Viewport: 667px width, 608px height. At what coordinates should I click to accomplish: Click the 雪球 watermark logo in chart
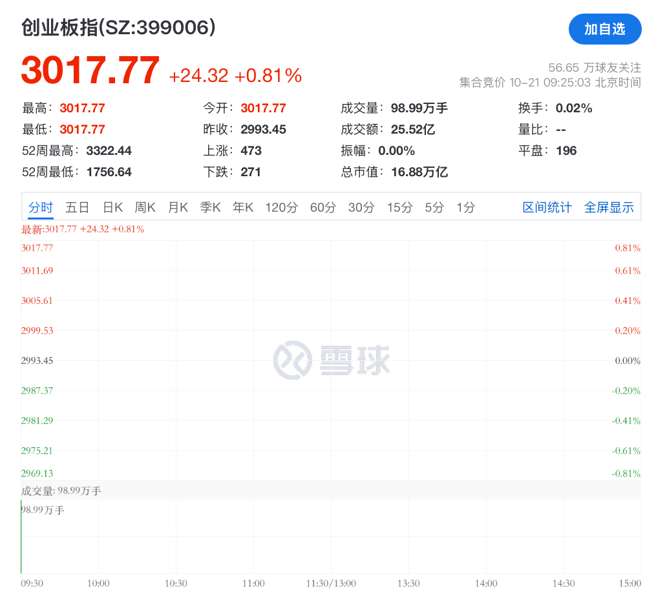tap(332, 361)
